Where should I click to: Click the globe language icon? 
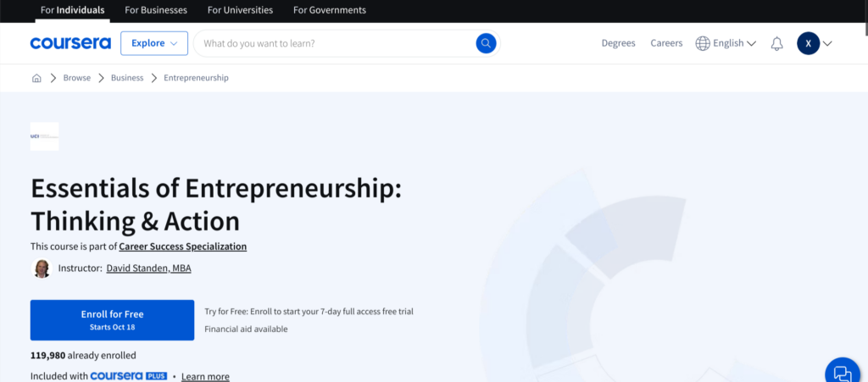pyautogui.click(x=703, y=43)
